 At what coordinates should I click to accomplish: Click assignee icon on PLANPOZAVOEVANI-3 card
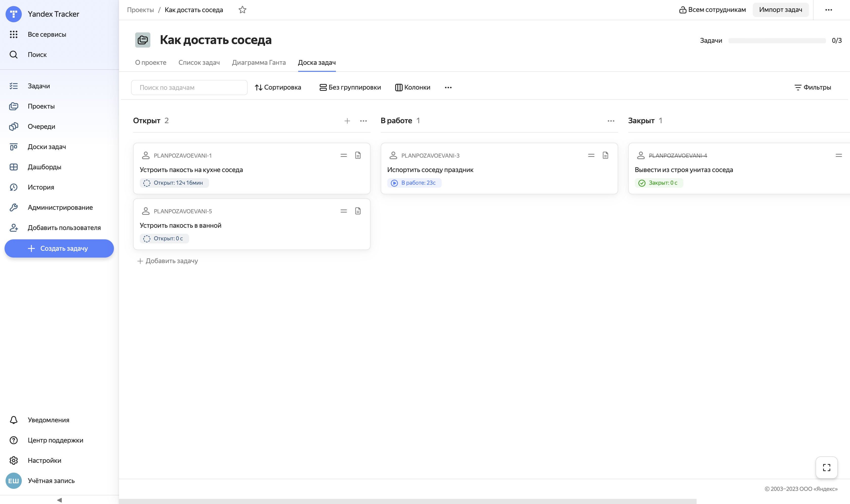coord(393,156)
